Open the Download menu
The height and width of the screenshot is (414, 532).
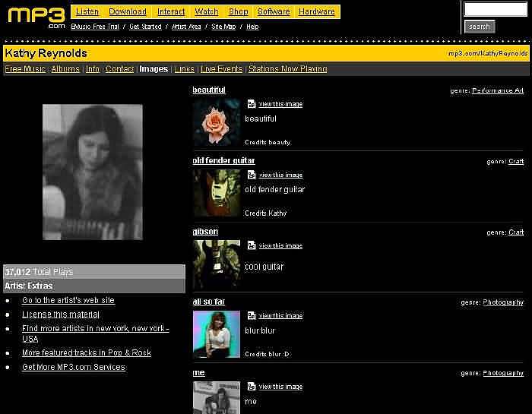(128, 11)
